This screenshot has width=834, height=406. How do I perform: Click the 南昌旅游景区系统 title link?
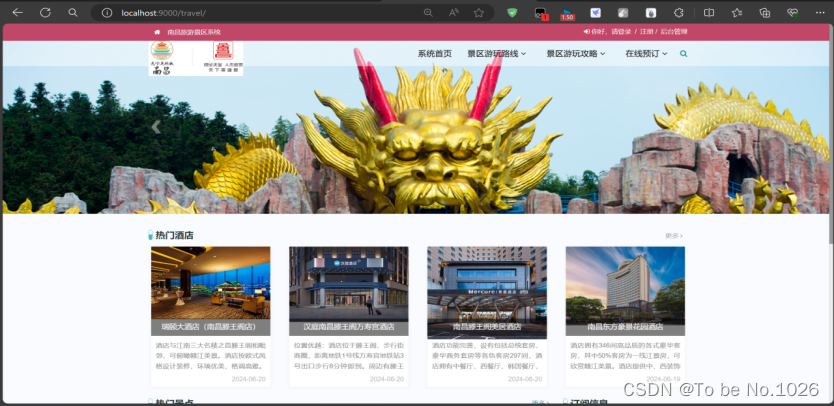tap(194, 32)
